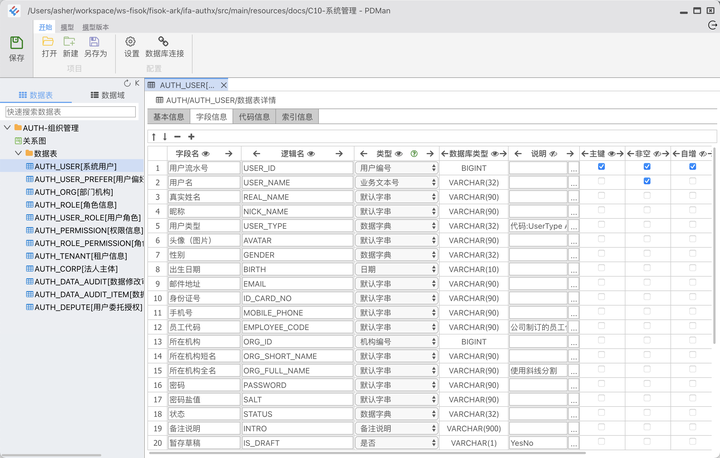Remove field with minus icon
Viewport: 720px width, 458px height.
pos(177,136)
